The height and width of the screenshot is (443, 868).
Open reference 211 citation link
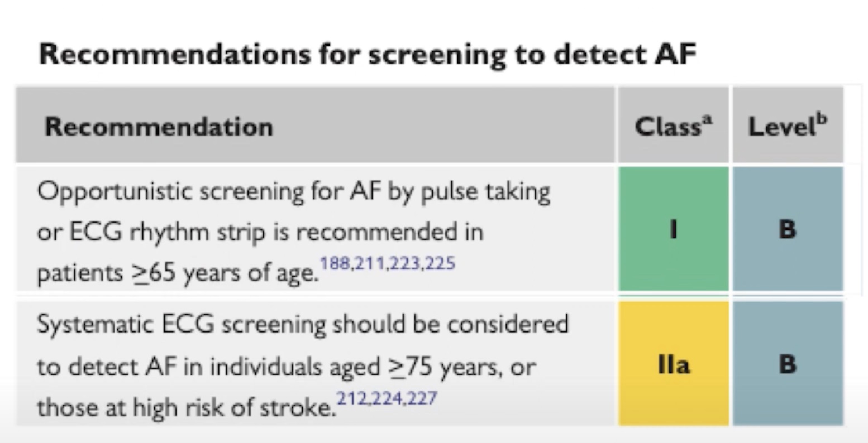[370, 263]
